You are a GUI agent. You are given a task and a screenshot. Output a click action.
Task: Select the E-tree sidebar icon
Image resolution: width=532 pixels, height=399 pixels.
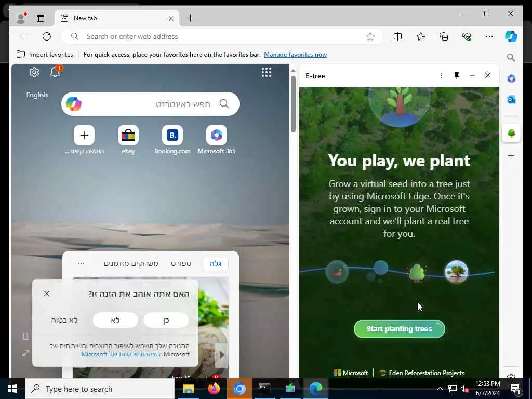click(511, 134)
